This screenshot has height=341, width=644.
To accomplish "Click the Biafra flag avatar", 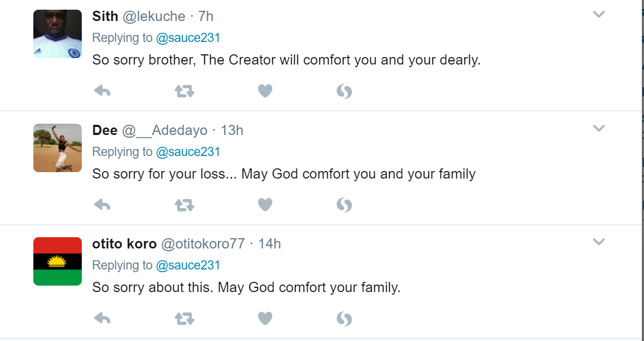I will [58, 261].
